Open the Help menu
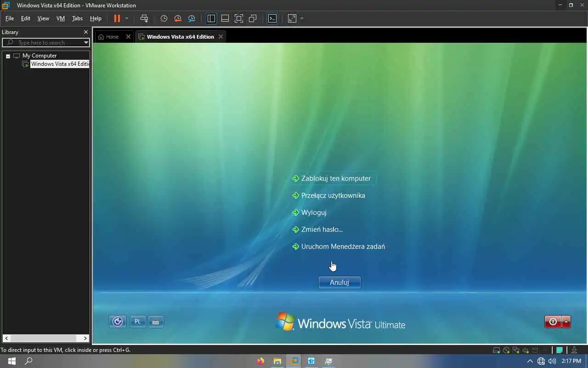588x368 pixels. pyautogui.click(x=96, y=18)
